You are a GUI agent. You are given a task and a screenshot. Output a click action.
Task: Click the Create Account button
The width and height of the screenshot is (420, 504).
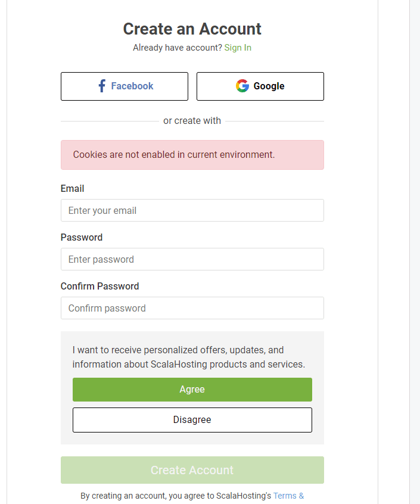click(192, 470)
